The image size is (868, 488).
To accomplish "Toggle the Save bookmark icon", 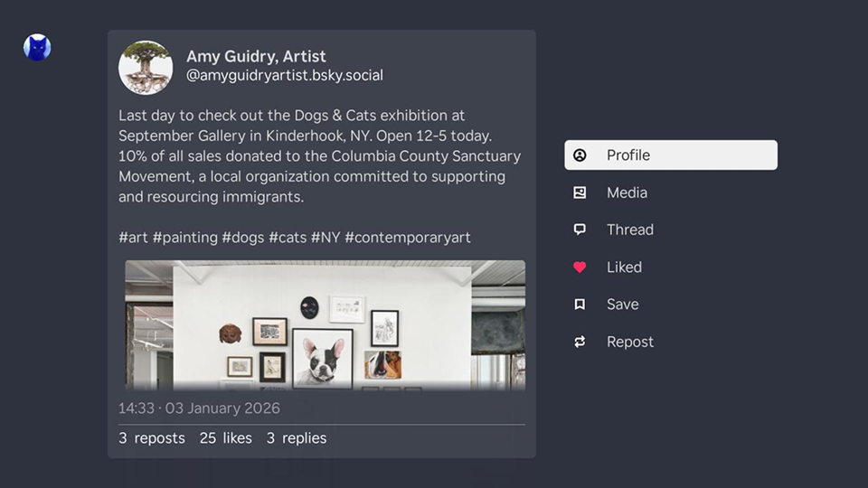I will pyautogui.click(x=580, y=305).
